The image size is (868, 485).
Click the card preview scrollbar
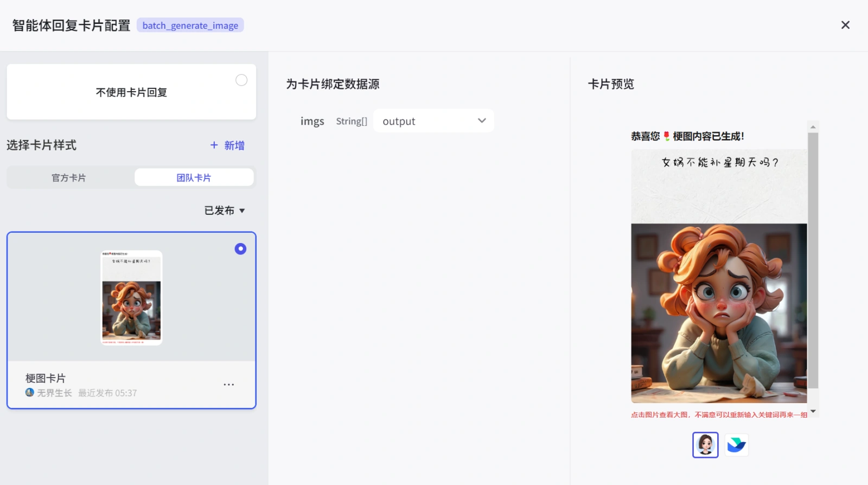813,260
